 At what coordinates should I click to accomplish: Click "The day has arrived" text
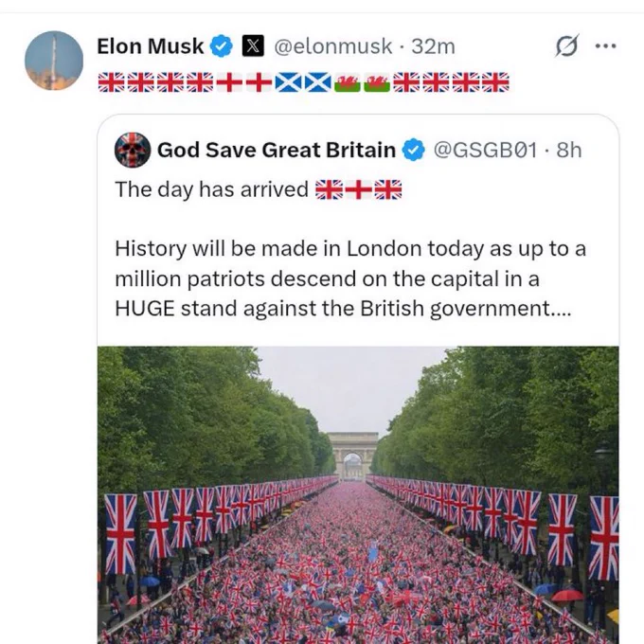point(211,189)
